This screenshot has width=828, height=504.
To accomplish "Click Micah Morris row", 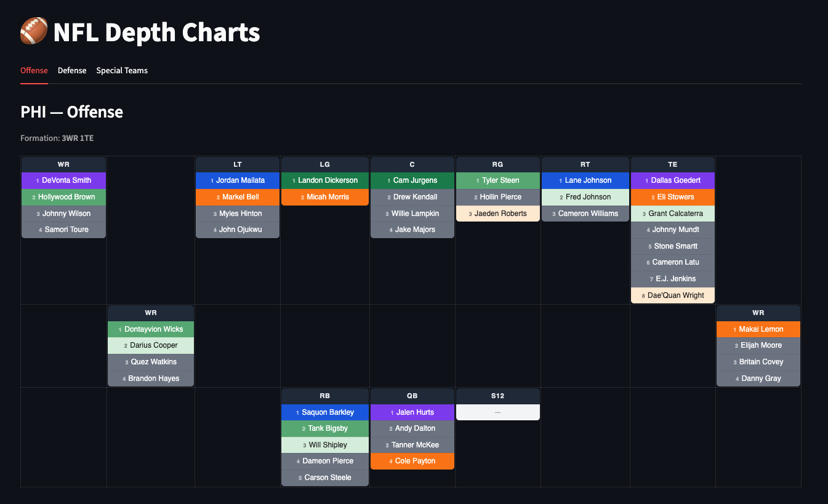I will [x=325, y=197].
